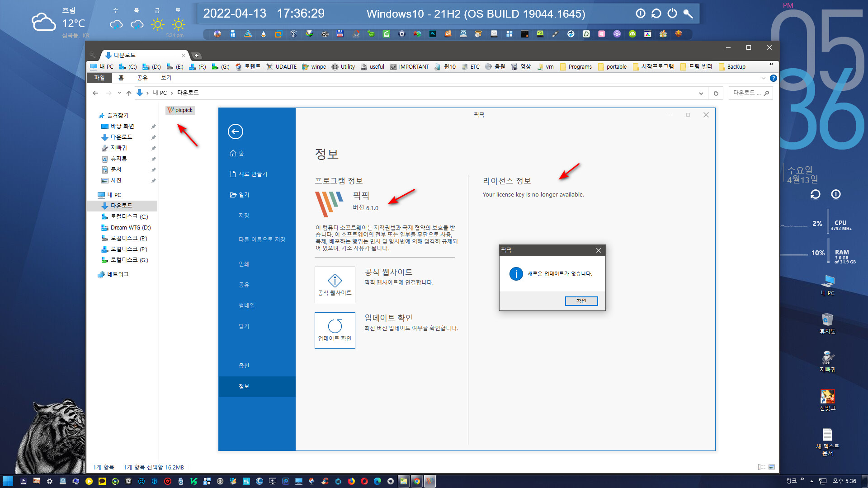Select 네트워크 in navigation tree
Image resolution: width=868 pixels, height=488 pixels.
coord(118,275)
